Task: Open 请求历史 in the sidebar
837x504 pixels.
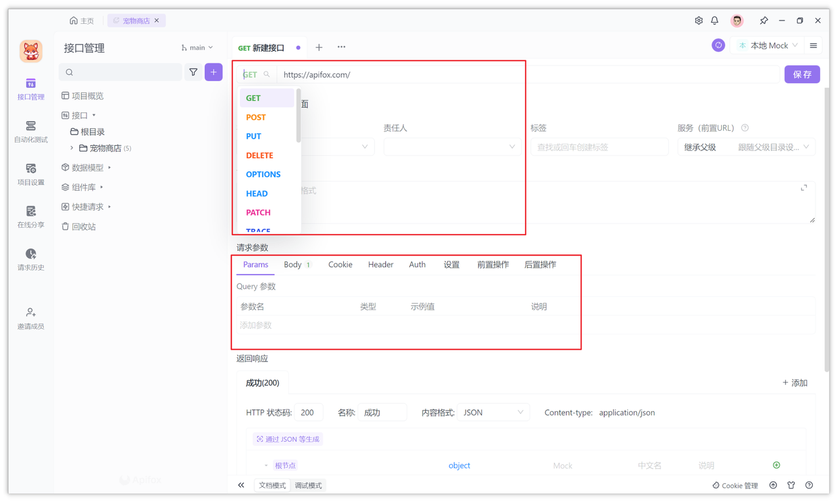Action: [30, 260]
